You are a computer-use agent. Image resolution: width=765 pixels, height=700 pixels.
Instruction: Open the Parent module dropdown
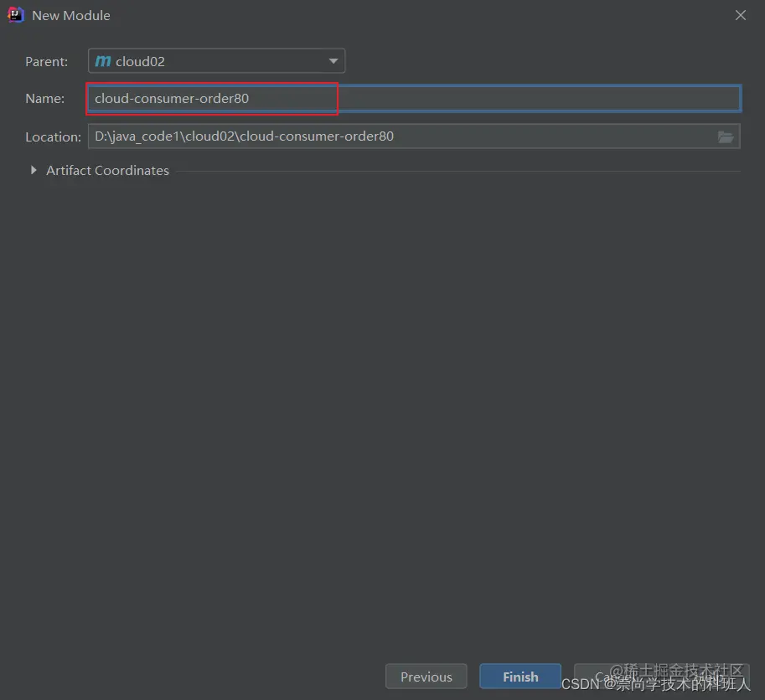(216, 61)
